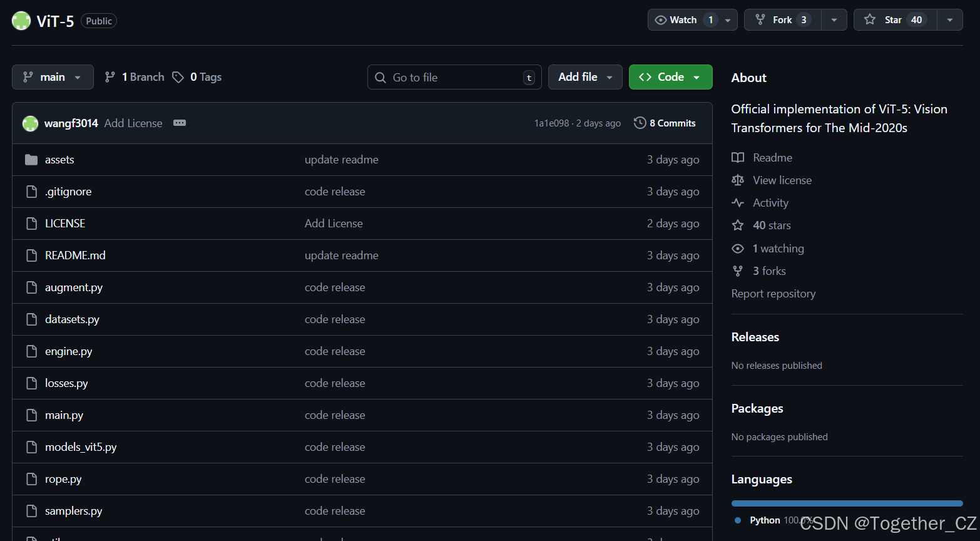The width and height of the screenshot is (980, 541).
Task: Open the Releases section heading
Action: tap(755, 337)
